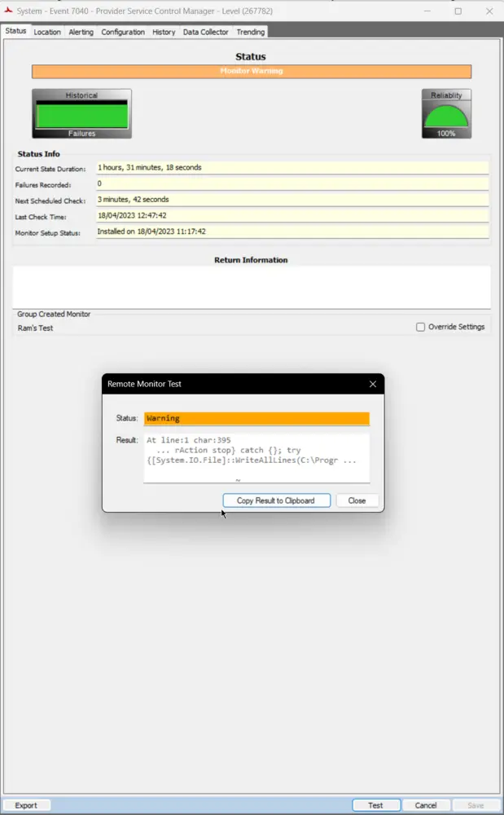Select the Status tab
The height and width of the screenshot is (815, 504).
pos(15,31)
